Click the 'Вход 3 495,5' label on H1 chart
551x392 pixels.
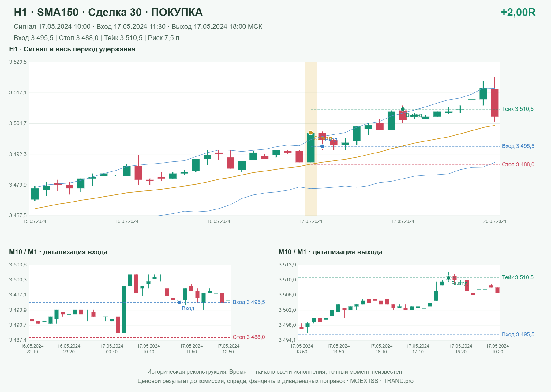click(x=518, y=146)
